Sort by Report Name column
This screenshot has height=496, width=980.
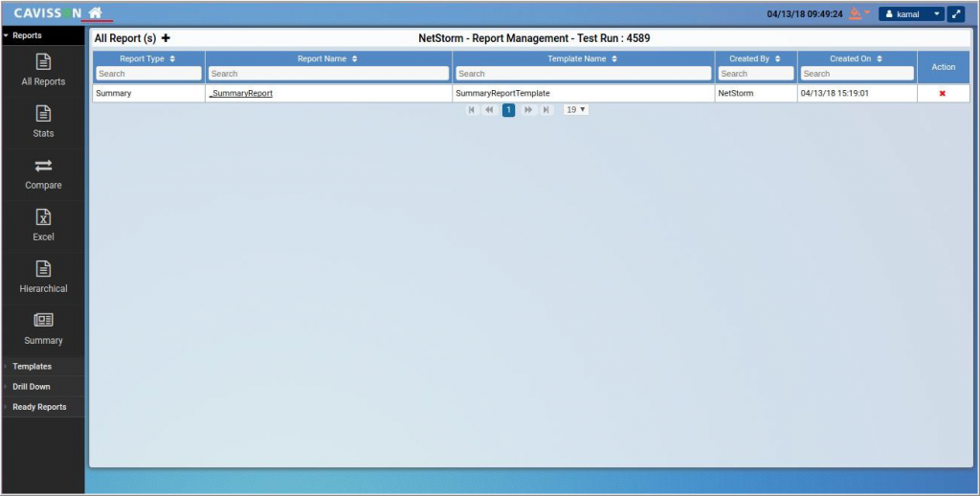pyautogui.click(x=355, y=58)
